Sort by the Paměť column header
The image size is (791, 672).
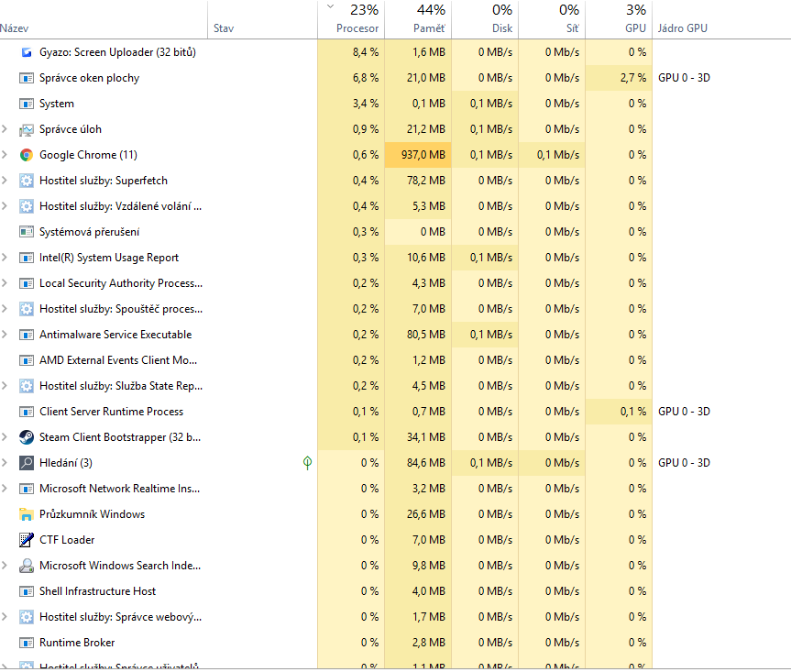click(418, 20)
